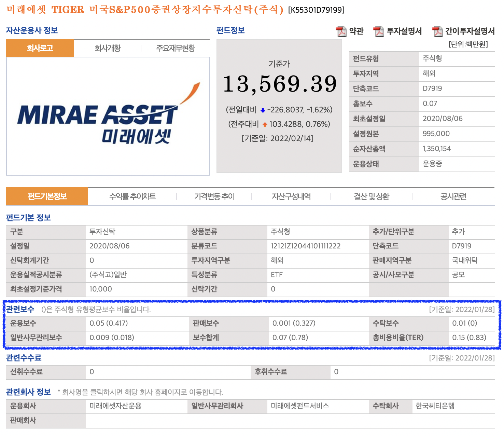Screen dimensions: 504x436
Task: Switch to the 회사개황 tab
Action: (108, 48)
